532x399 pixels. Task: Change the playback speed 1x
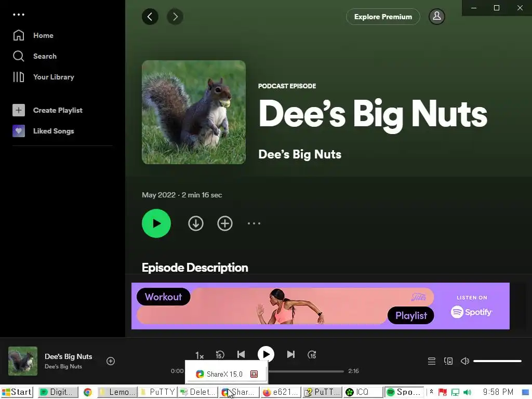pyautogui.click(x=199, y=355)
